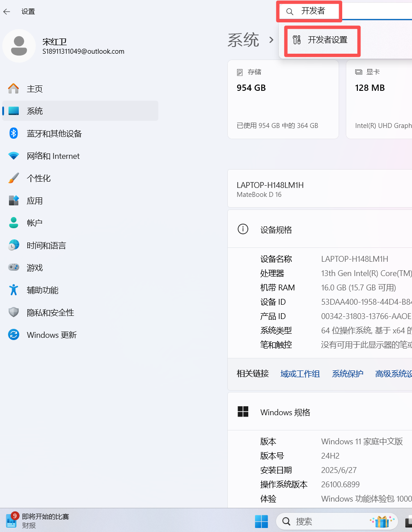The width and height of the screenshot is (412, 532).
Task: Select 系统 in the sidebar
Action: click(x=80, y=111)
